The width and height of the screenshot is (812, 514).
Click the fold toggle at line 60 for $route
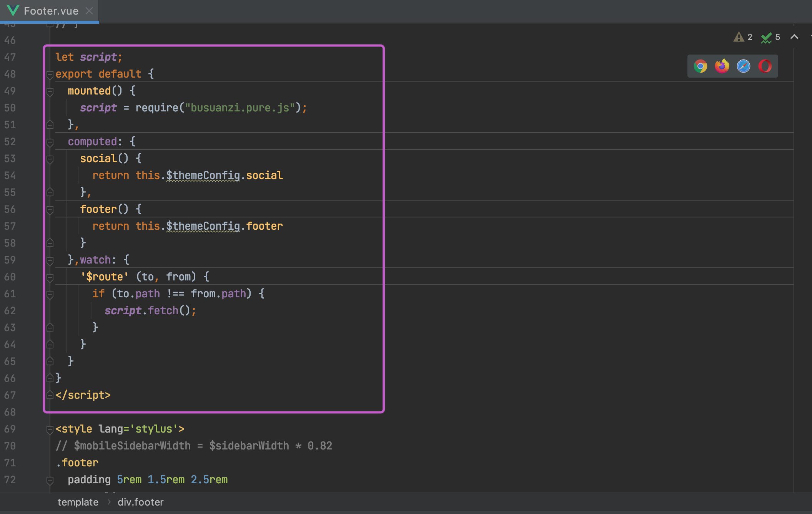click(x=52, y=276)
